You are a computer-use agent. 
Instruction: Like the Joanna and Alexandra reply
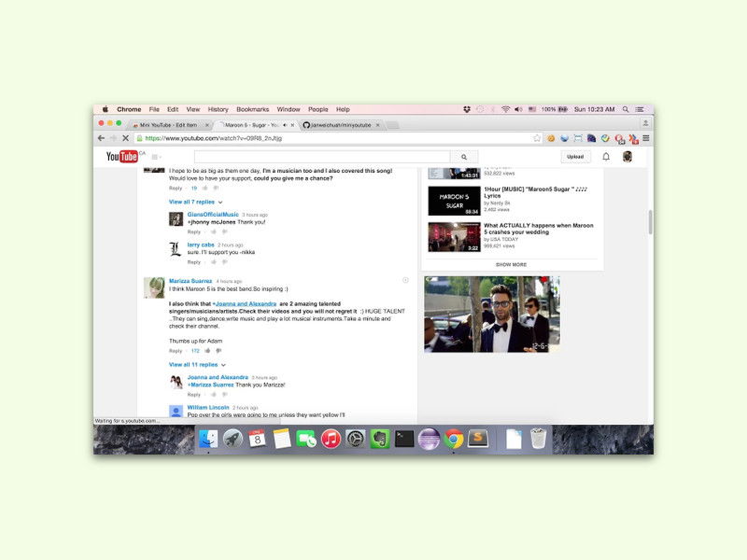[x=214, y=395]
